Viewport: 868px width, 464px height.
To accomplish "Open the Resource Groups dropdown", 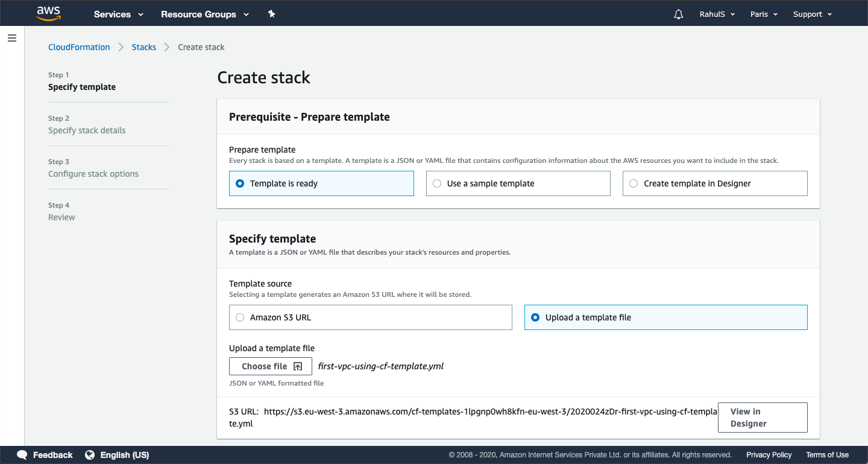I will pos(205,14).
